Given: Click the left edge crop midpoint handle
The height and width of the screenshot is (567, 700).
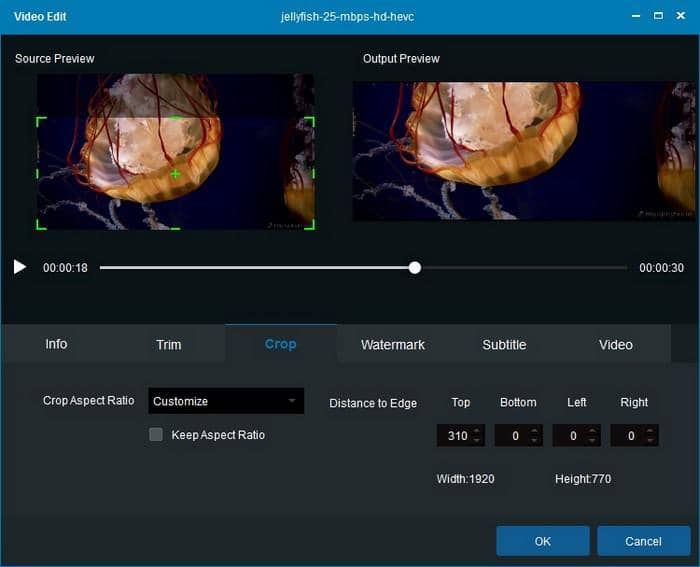Looking at the screenshot, I should [37, 173].
